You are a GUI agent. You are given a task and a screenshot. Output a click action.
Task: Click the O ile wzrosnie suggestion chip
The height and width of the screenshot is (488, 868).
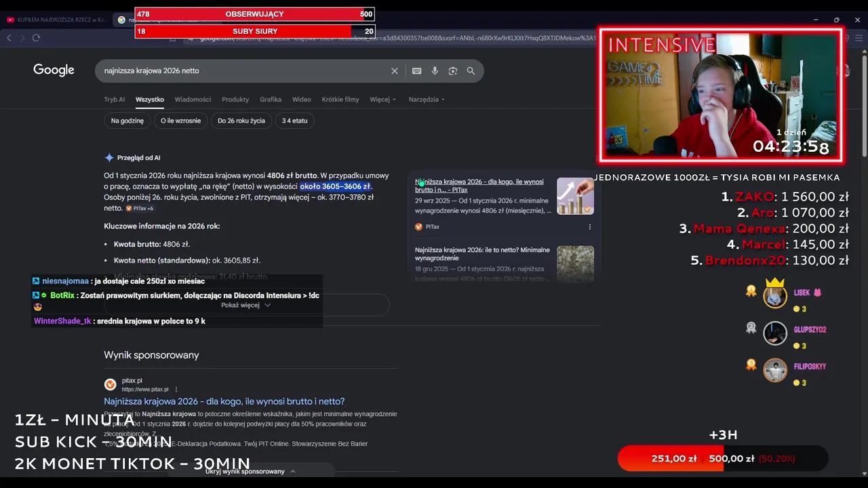[x=180, y=121]
